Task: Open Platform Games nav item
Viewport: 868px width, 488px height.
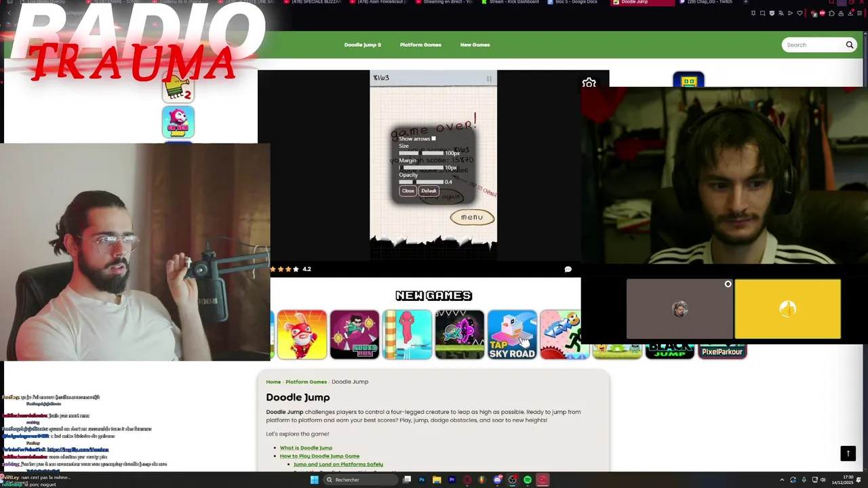Action: 420,45
